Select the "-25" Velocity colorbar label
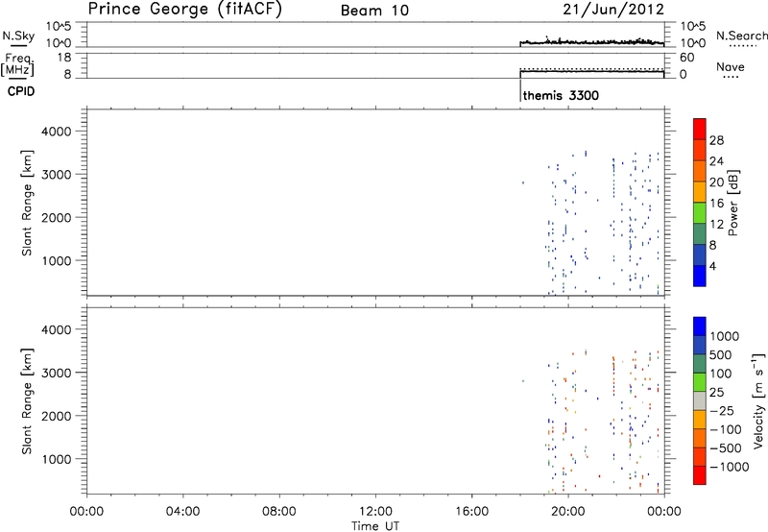 point(722,411)
